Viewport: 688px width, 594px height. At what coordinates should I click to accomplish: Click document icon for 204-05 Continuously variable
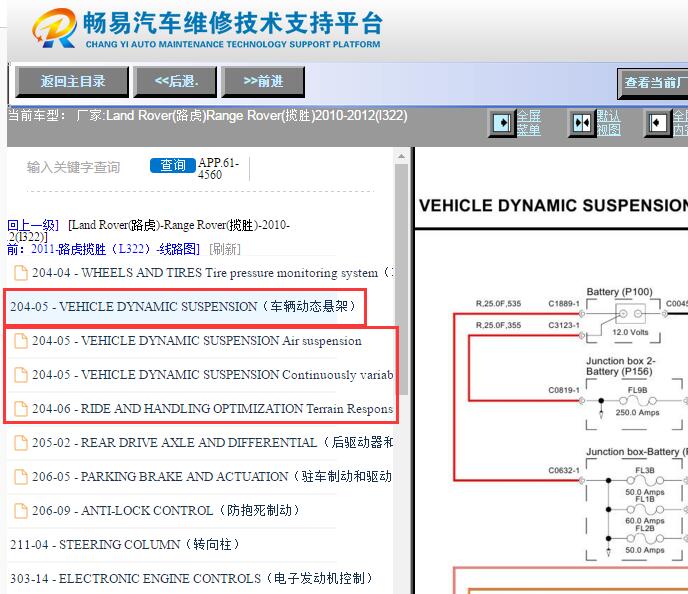click(x=21, y=375)
